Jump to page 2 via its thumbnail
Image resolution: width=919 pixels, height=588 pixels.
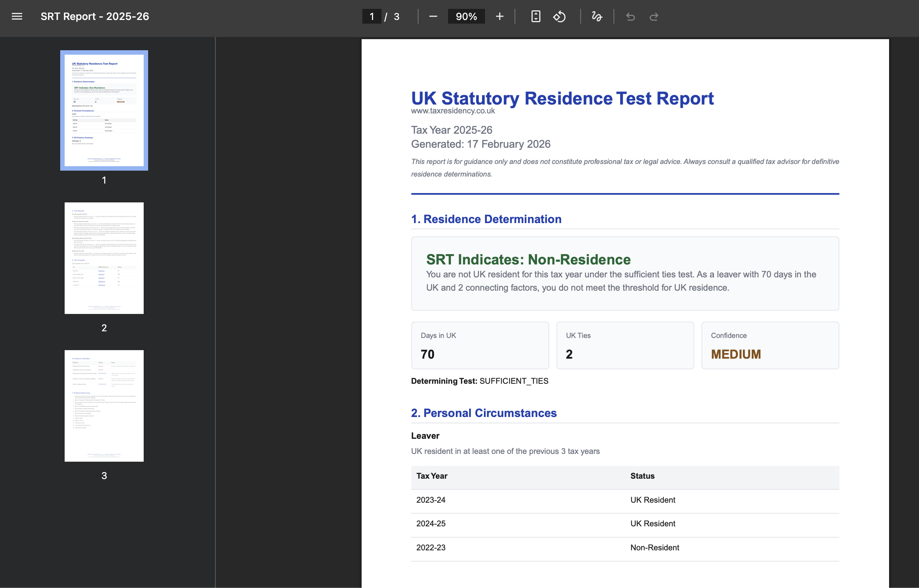tap(104, 258)
